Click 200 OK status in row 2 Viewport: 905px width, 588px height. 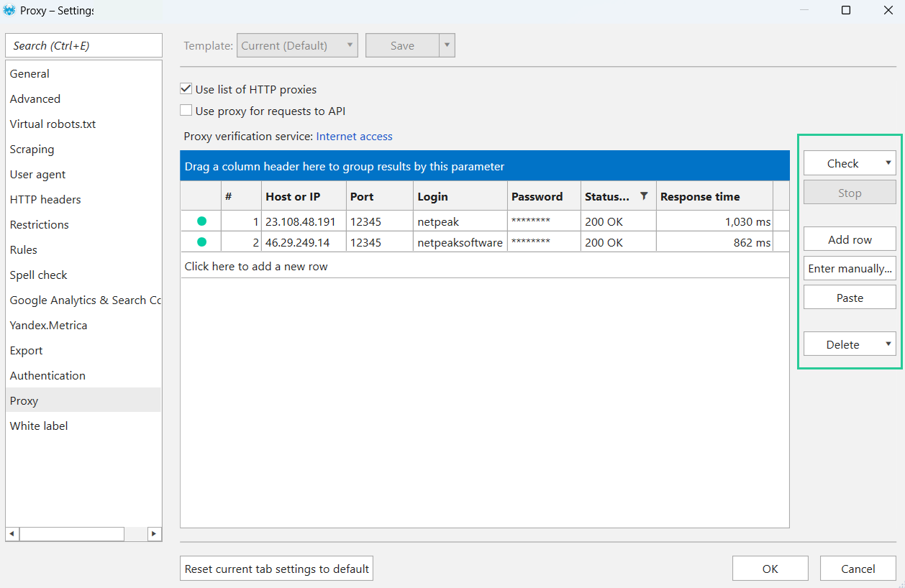[x=618, y=242]
